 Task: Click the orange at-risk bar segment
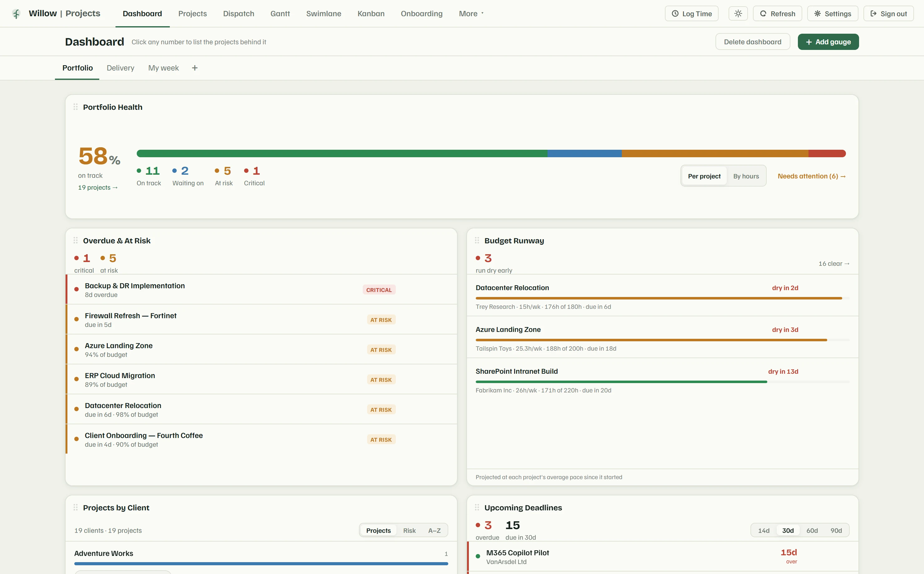coord(715,153)
